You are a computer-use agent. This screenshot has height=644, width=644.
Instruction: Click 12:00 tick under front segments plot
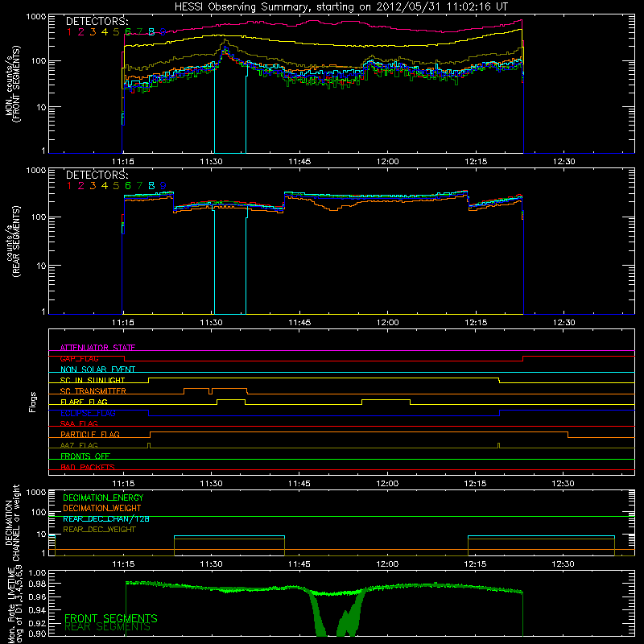(387, 162)
